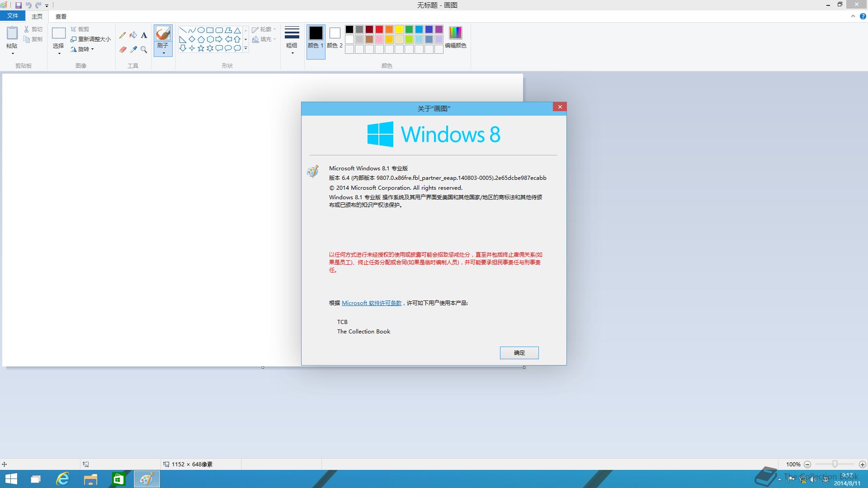Switch to the View (查看) tab

pyautogui.click(x=61, y=16)
